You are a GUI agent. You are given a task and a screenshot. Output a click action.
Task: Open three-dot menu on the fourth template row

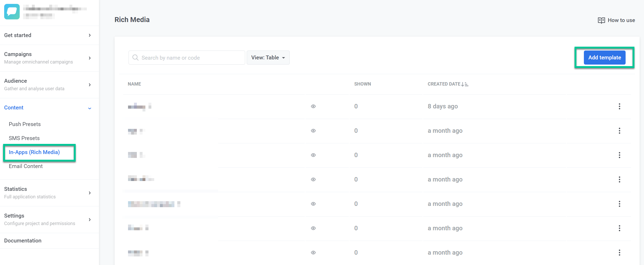619,179
